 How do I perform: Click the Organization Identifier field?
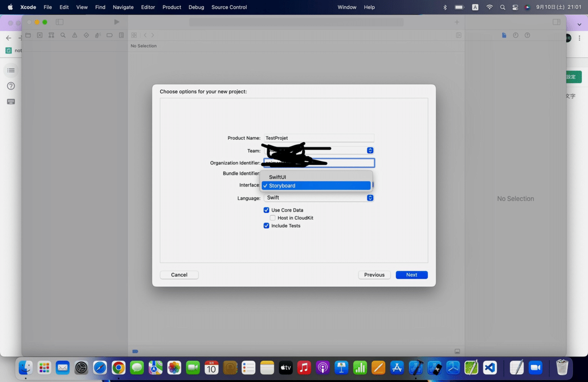pyautogui.click(x=319, y=163)
